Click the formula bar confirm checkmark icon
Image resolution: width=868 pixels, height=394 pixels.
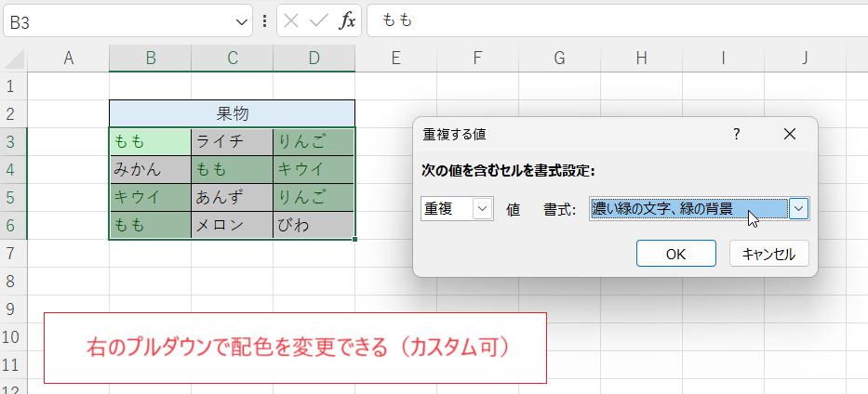coord(319,21)
